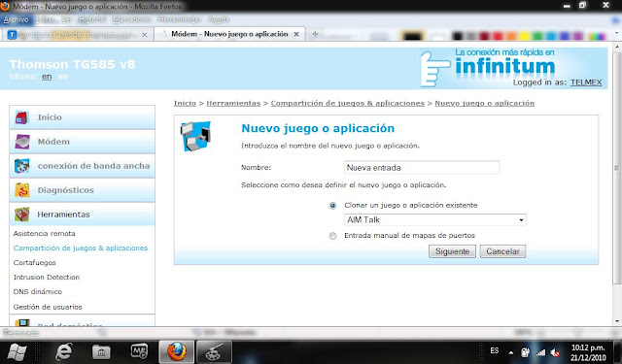Click the page's vertical scrollbar
This screenshot has height=364, width=622.
[x=616, y=168]
